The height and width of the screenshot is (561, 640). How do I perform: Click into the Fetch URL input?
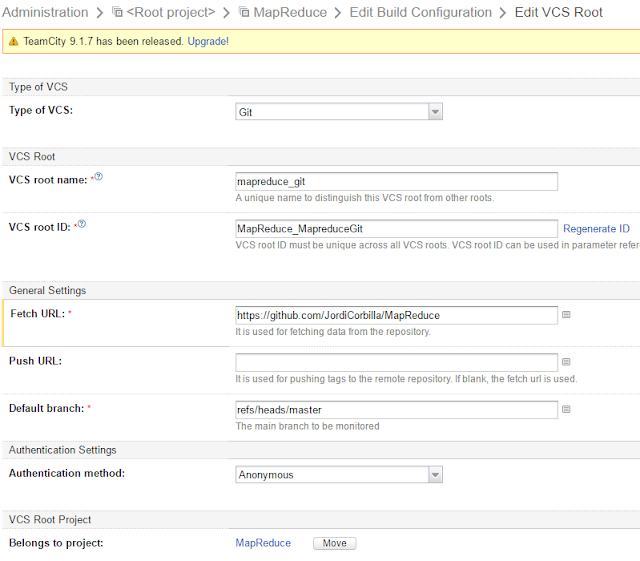tap(396, 315)
